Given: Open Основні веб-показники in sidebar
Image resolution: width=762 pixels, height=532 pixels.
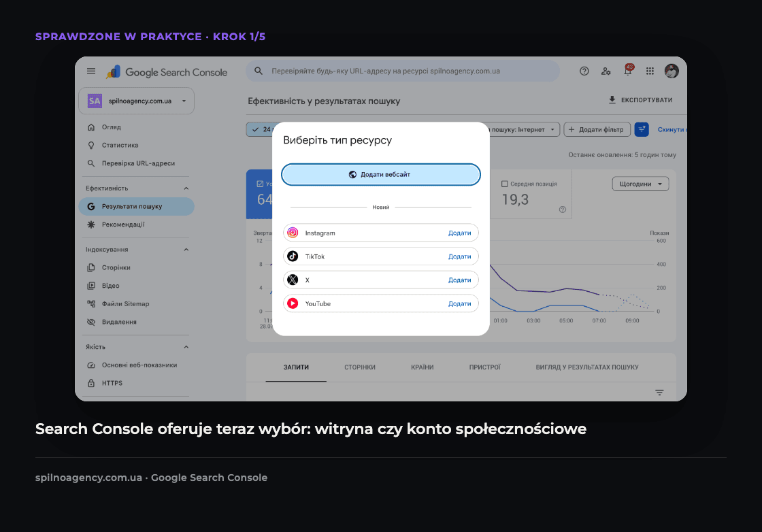Looking at the screenshot, I should (136, 365).
